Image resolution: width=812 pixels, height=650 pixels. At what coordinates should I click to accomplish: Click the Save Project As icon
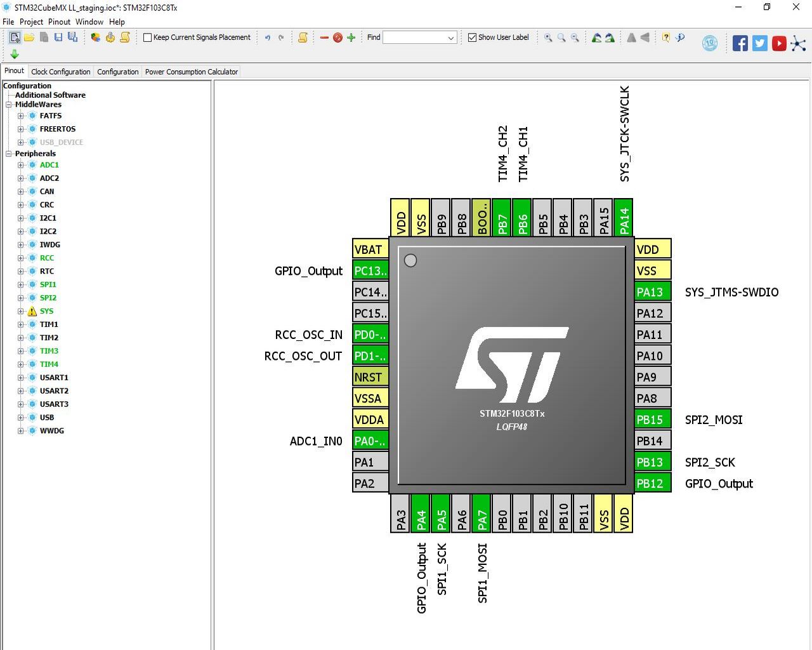pos(73,37)
